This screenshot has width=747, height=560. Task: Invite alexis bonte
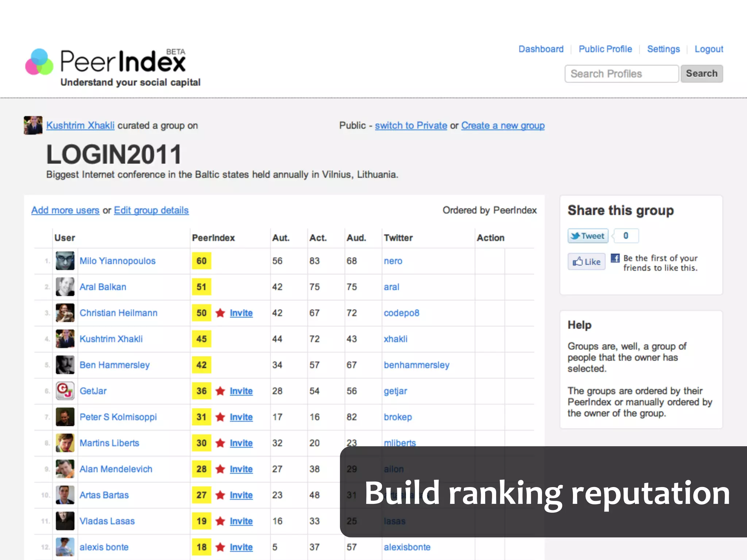[x=241, y=547]
